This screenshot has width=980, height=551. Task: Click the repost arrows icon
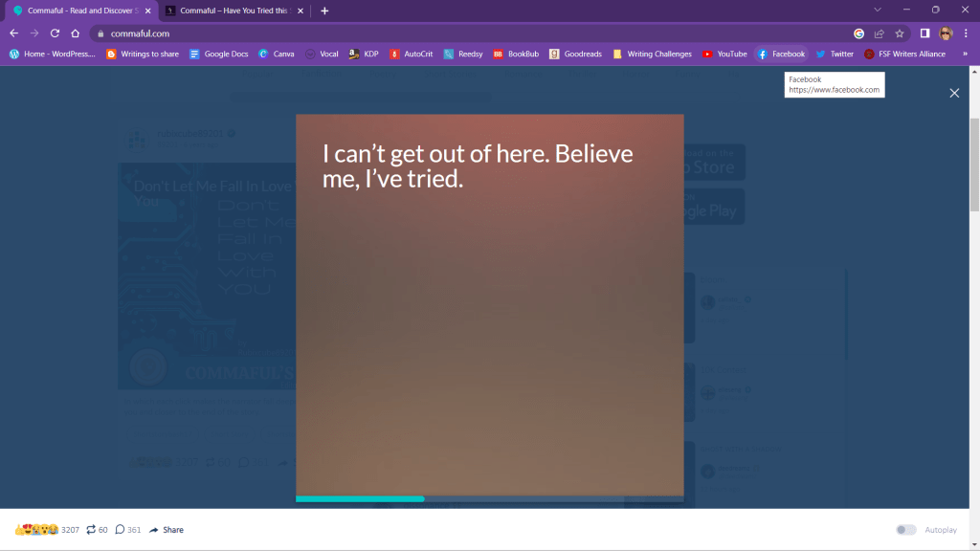click(x=91, y=530)
